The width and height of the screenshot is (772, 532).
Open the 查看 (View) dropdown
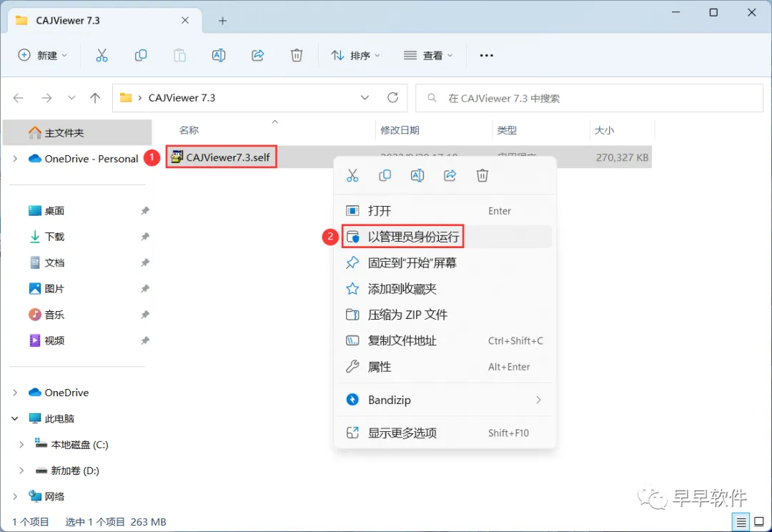(428, 55)
